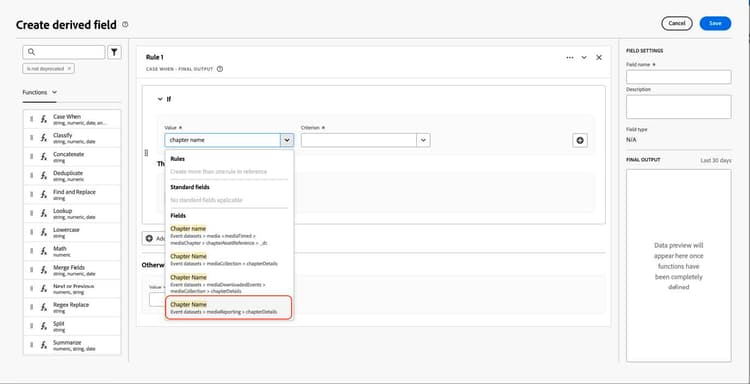
Task: Click into the Field name input
Action: point(678,77)
